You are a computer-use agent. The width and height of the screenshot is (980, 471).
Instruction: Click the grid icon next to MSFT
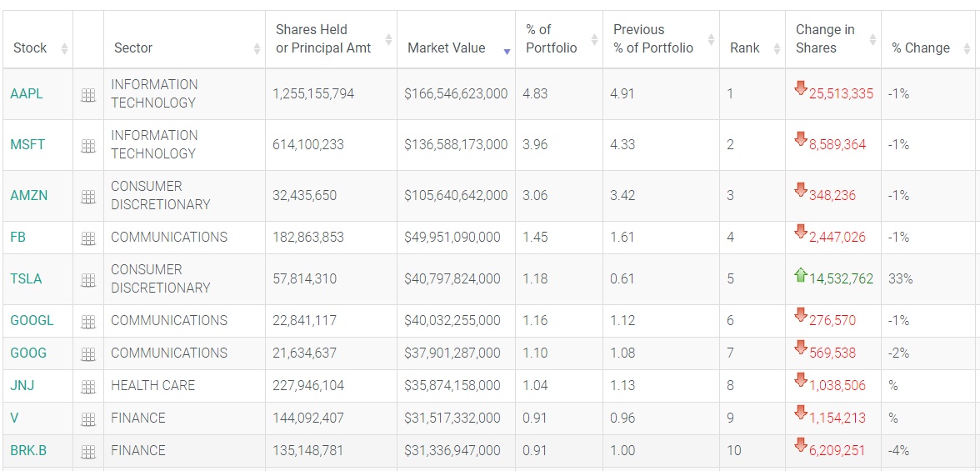pos(88,146)
